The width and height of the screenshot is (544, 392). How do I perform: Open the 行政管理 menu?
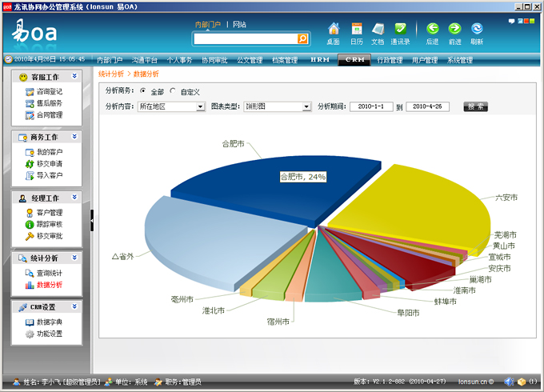390,60
